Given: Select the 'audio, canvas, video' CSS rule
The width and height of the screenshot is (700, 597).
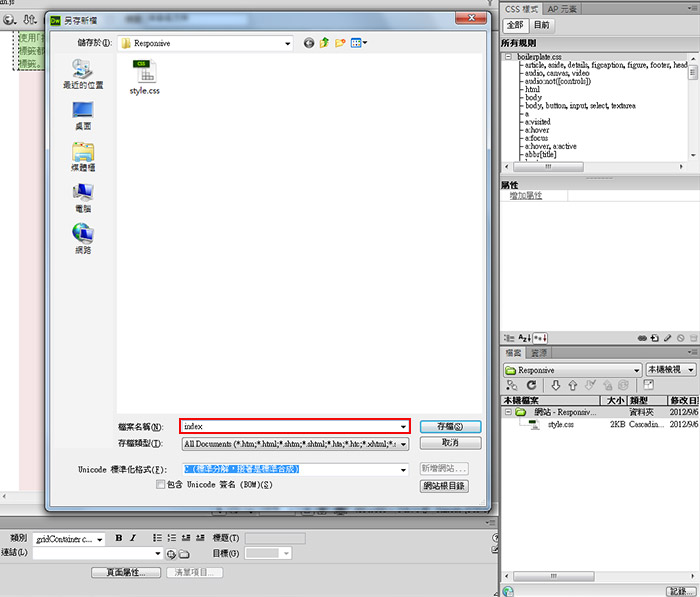Looking at the screenshot, I should click(557, 73).
